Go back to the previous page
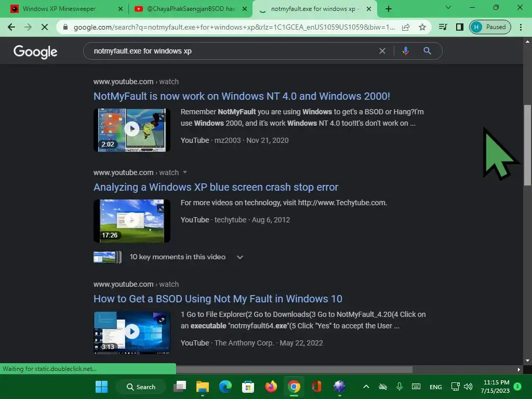Image resolution: width=532 pixels, height=399 pixels. pyautogui.click(x=11, y=27)
